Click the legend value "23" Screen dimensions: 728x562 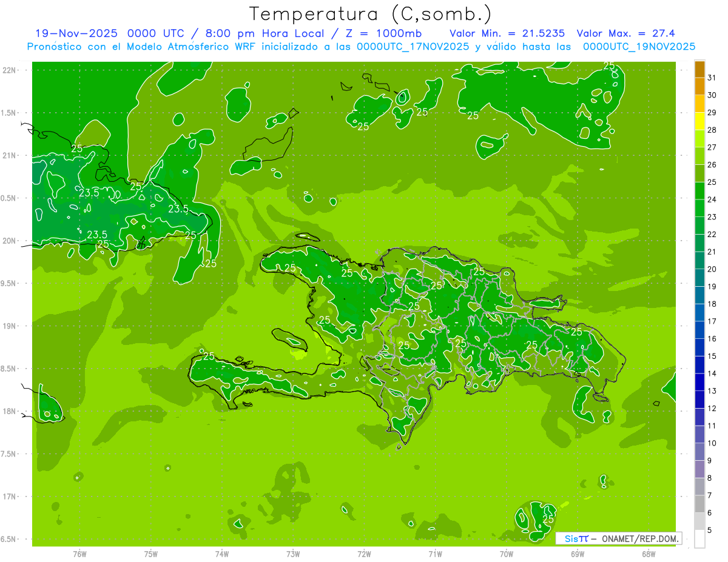point(712,217)
